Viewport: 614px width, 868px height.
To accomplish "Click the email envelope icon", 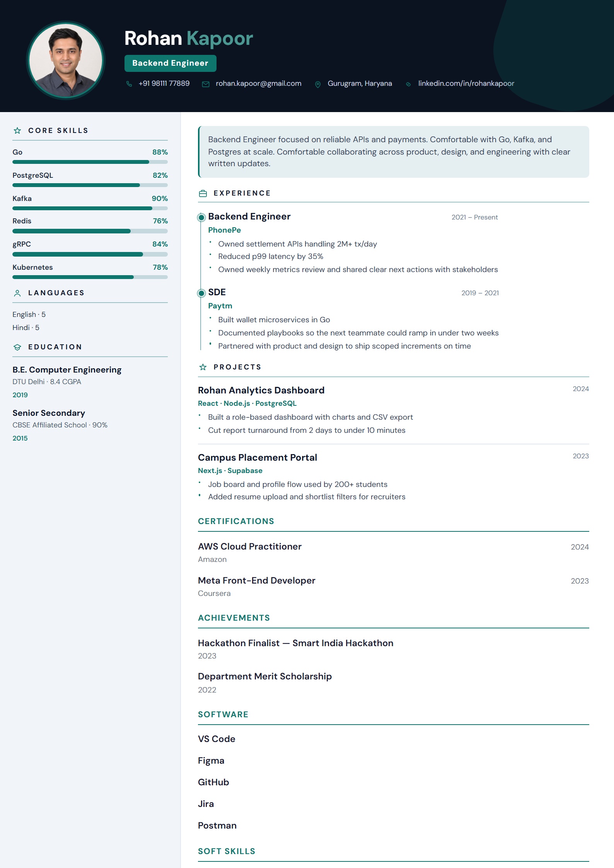I will (x=206, y=84).
